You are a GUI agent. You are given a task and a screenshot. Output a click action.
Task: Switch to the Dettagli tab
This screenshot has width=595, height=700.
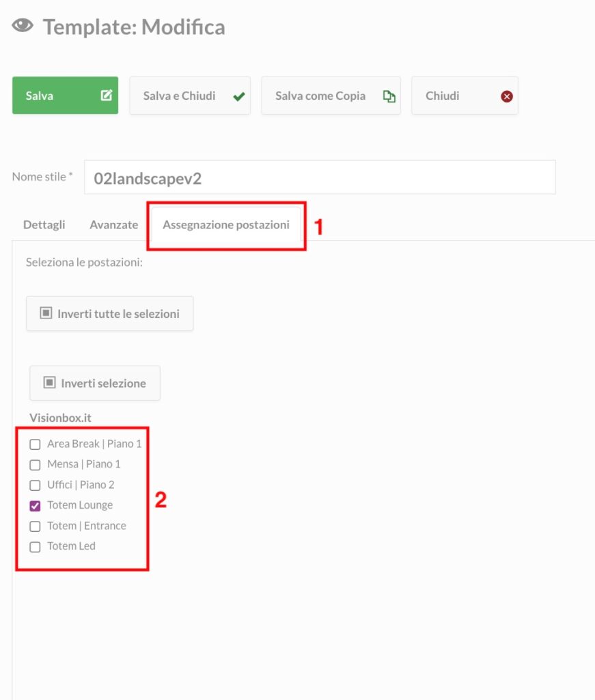(x=44, y=224)
